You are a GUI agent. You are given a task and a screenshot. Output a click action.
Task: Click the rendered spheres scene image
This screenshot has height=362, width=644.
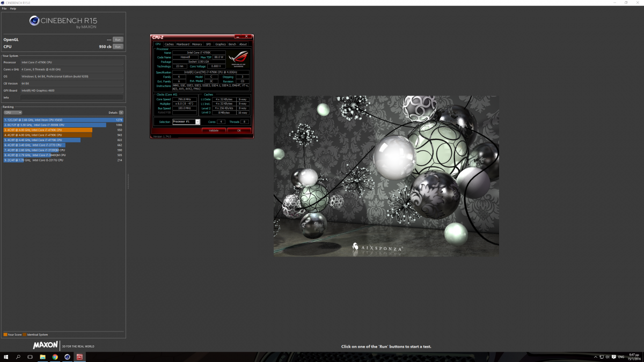coord(386,176)
